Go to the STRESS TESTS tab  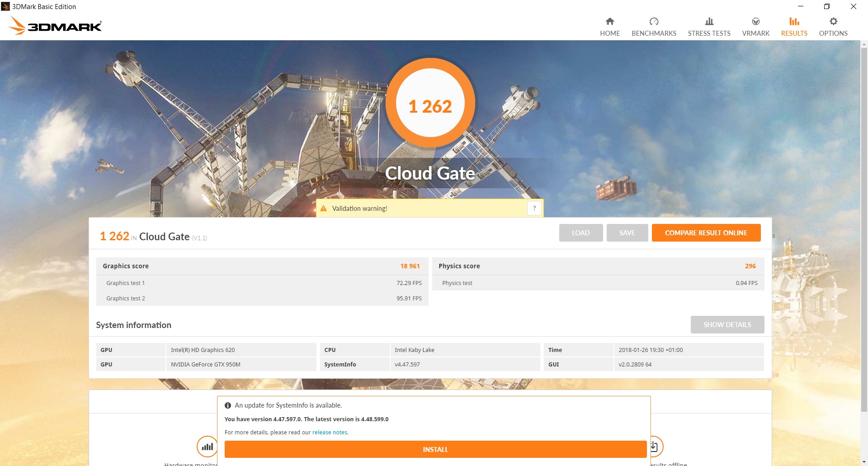click(x=709, y=33)
